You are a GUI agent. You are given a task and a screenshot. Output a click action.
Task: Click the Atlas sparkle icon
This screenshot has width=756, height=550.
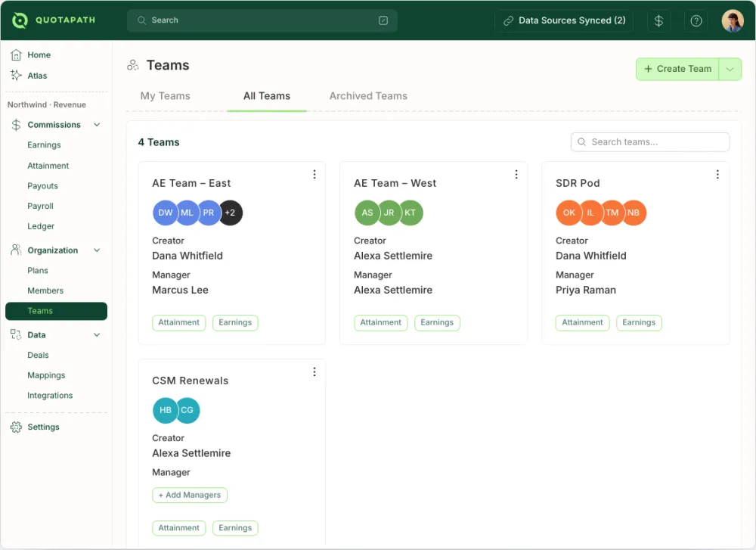(16, 75)
